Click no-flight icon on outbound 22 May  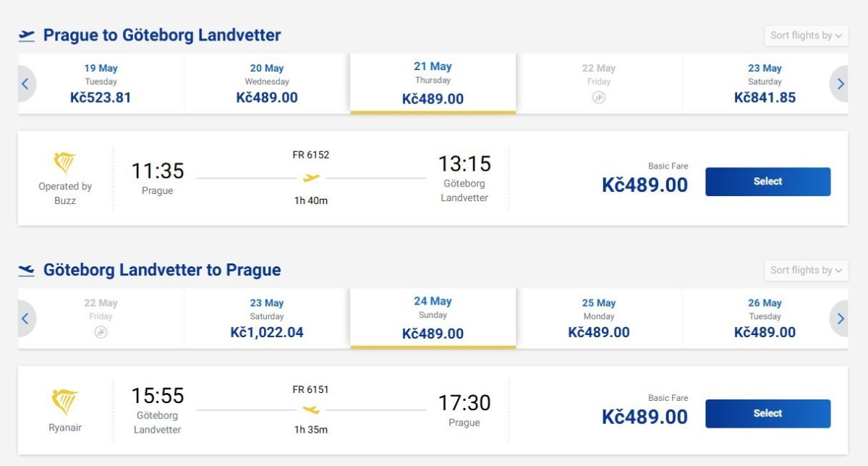tap(599, 98)
